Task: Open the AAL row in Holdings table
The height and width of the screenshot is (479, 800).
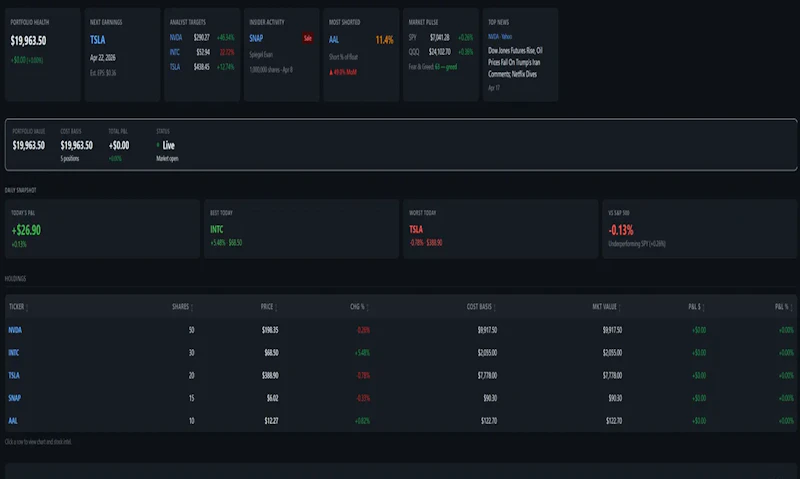Action: click(401, 421)
